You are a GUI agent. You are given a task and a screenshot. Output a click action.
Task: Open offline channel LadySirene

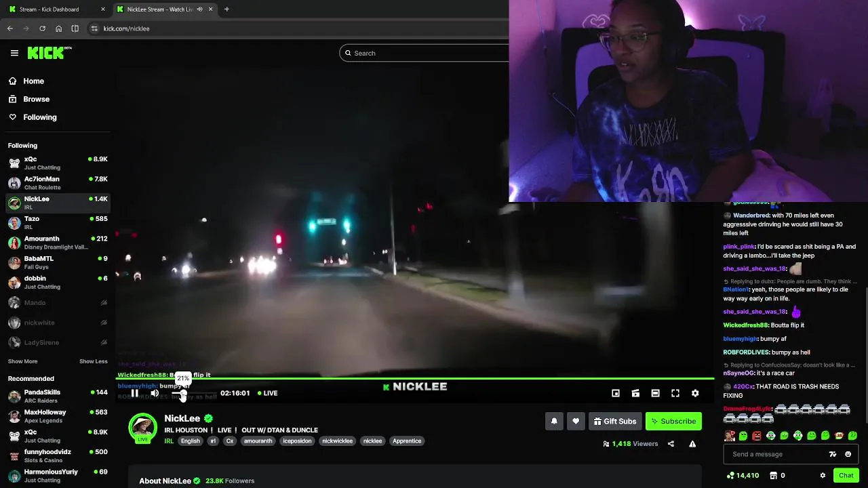[58, 342]
